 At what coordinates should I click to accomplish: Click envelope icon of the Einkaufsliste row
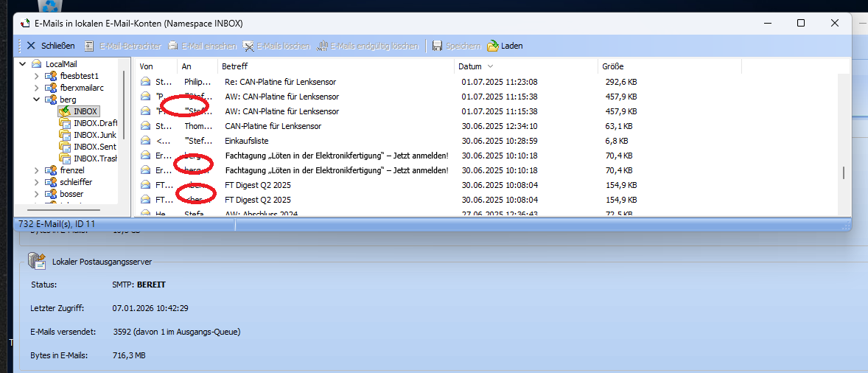146,141
